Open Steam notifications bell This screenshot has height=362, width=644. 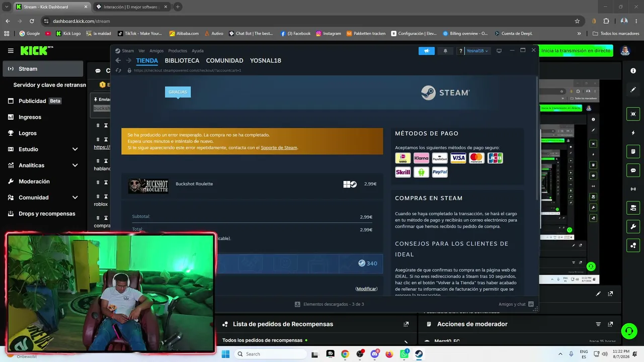tap(445, 51)
